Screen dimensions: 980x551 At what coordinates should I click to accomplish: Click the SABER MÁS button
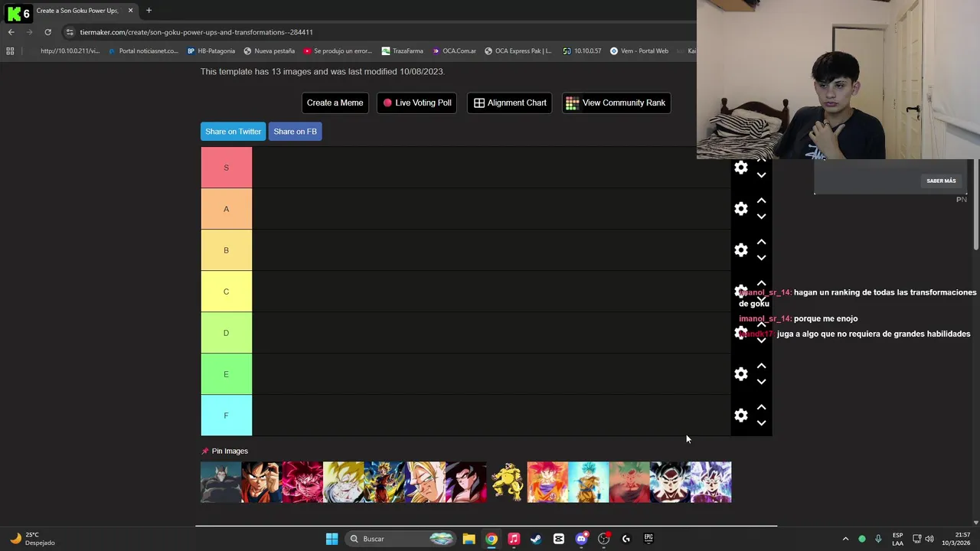click(941, 181)
